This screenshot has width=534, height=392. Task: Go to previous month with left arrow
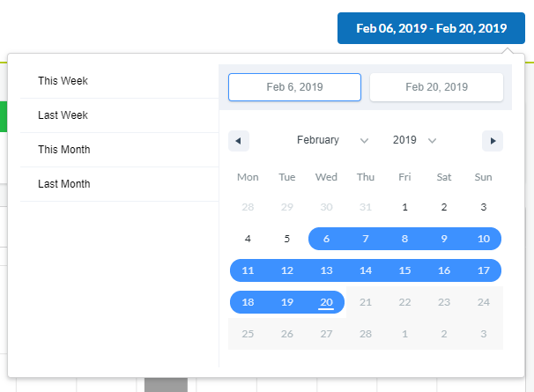pyautogui.click(x=239, y=141)
